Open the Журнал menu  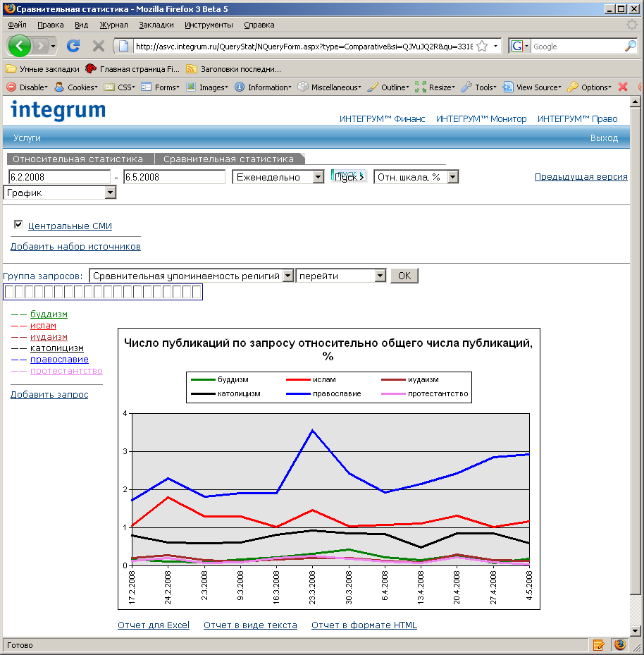pos(113,25)
